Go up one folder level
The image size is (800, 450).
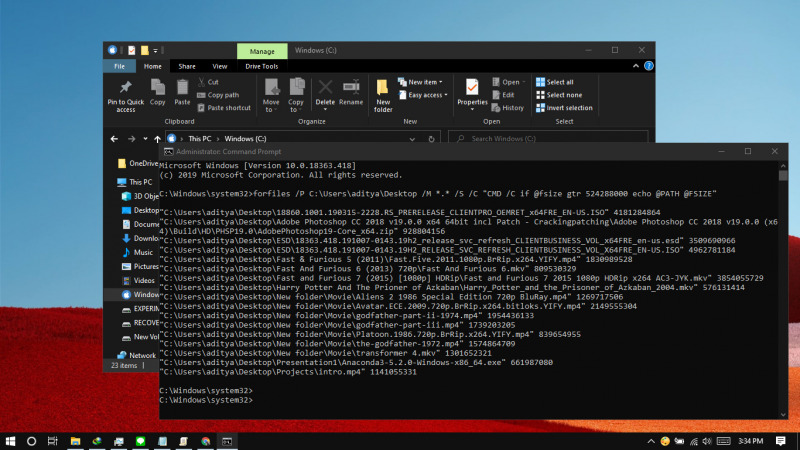[157, 139]
